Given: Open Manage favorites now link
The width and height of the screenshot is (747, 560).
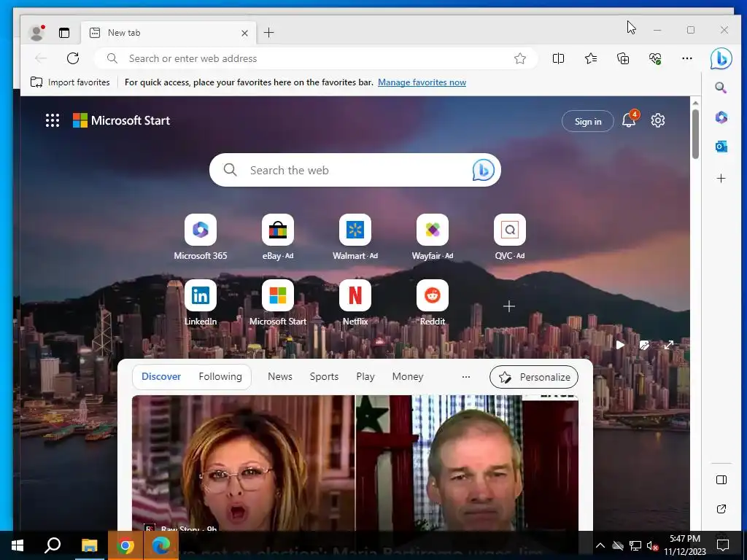Looking at the screenshot, I should (422, 82).
